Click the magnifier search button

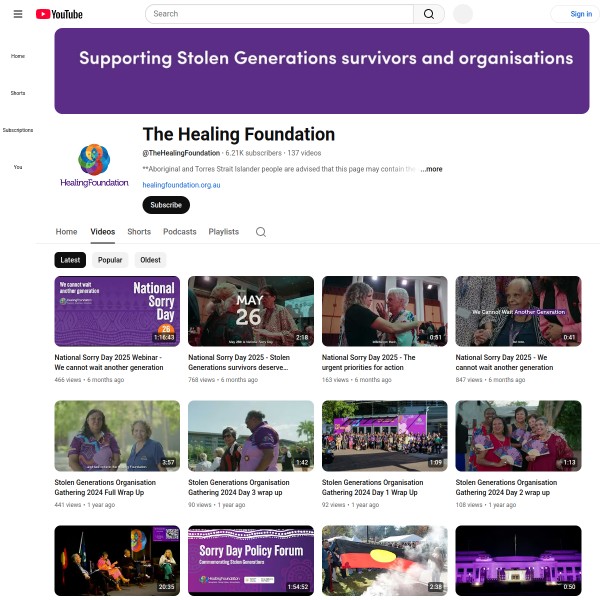pyautogui.click(x=429, y=14)
